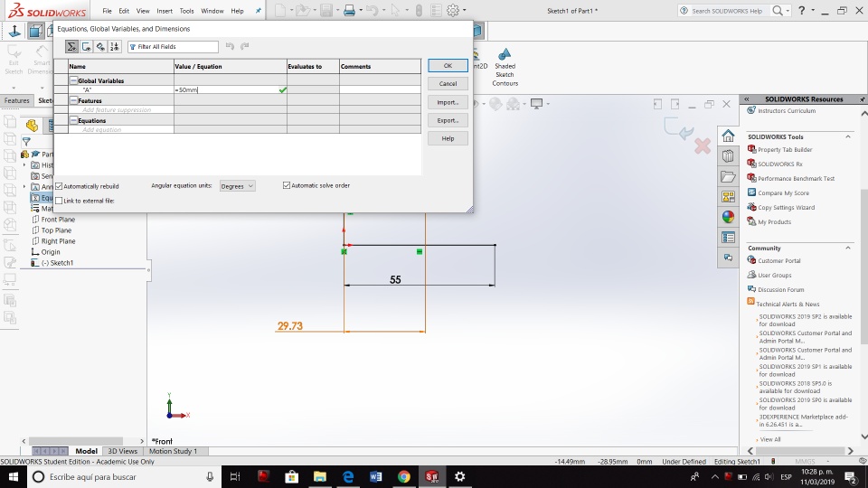Click the Windows Start button
The image size is (868, 488).
pyautogui.click(x=14, y=476)
